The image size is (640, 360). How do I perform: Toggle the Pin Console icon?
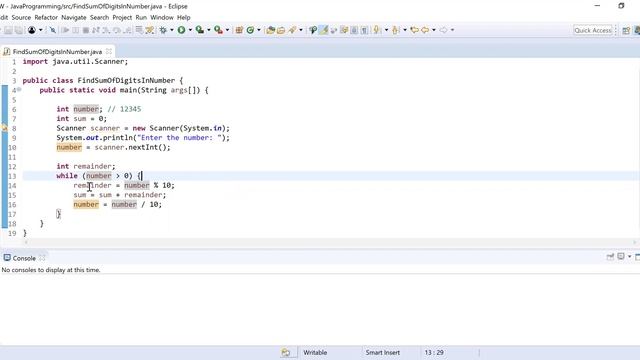tap(611, 257)
